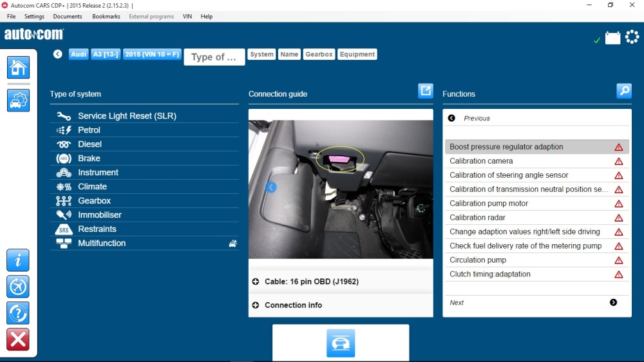Exit using the red X sidebar icon
This screenshot has height=362, width=644.
click(x=18, y=339)
